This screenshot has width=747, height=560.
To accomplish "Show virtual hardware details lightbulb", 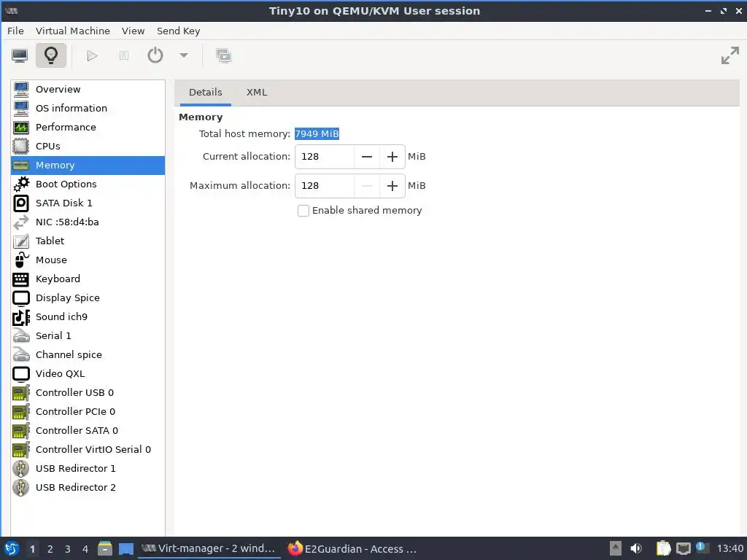I will (x=51, y=55).
